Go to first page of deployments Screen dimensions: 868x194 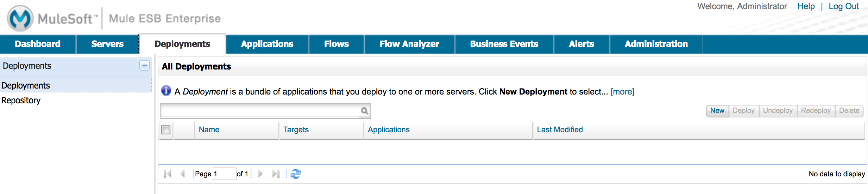[x=168, y=174]
